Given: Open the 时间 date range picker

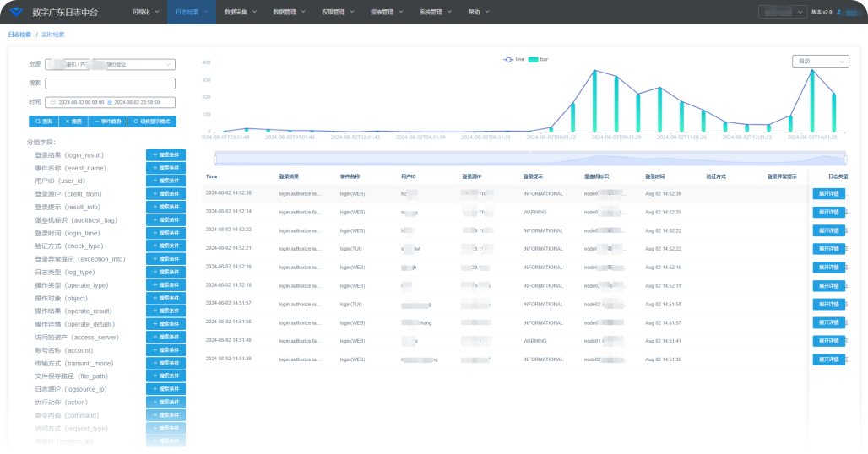Looking at the screenshot, I should [x=110, y=102].
